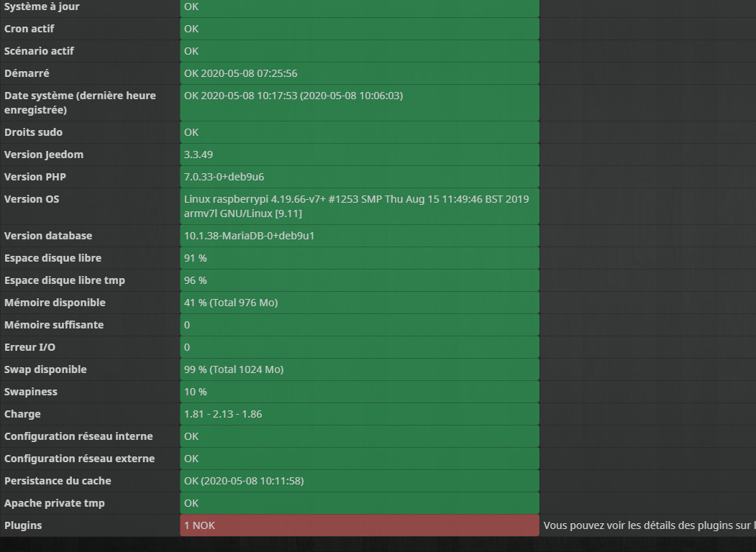Click the 'Mémoire suffisante' label

(54, 325)
